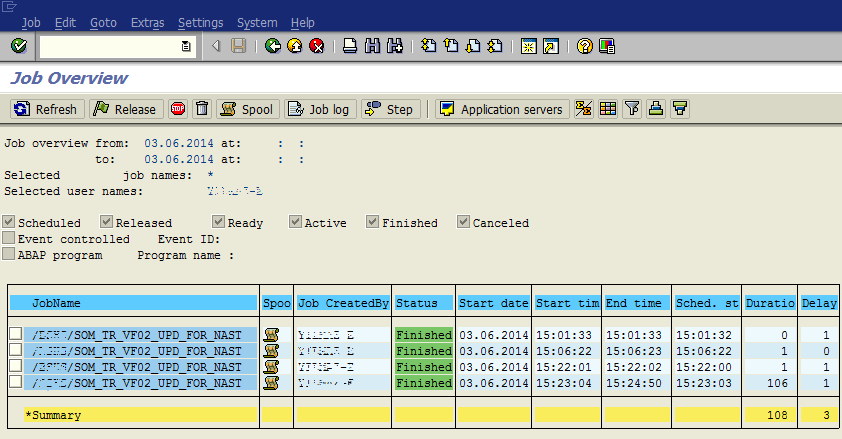Image resolution: width=842 pixels, height=439 pixels.
Task: Select checkbox for job started 15:01:33
Action: tap(16, 334)
